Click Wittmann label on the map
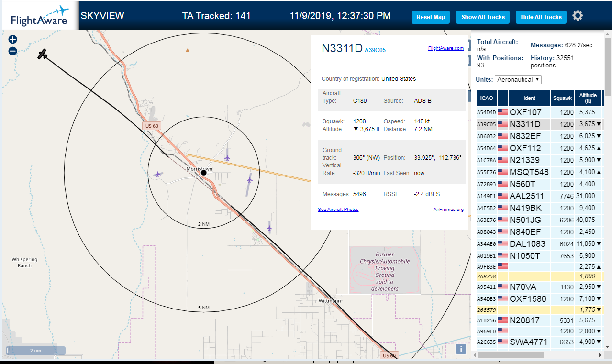Viewport: 612px width, 364px height. click(330, 301)
